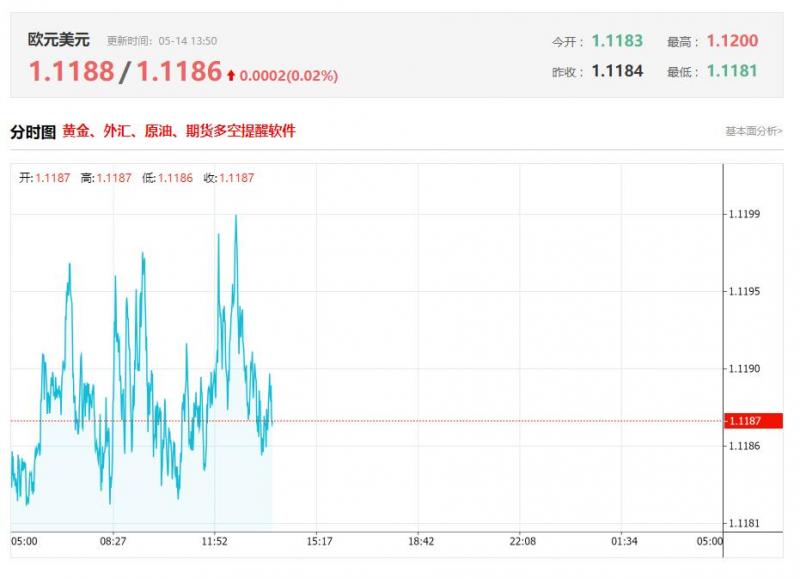Click the red current price marker 1.1187
Screen dimensions: 800x578
(753, 421)
